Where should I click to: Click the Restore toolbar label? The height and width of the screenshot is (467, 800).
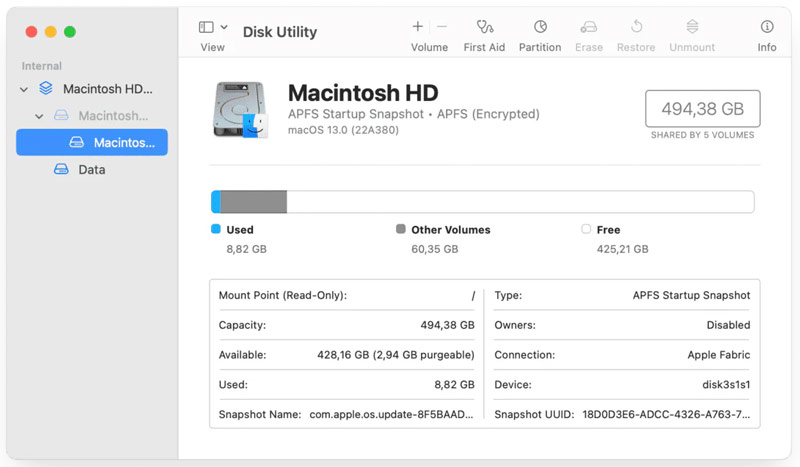[636, 47]
